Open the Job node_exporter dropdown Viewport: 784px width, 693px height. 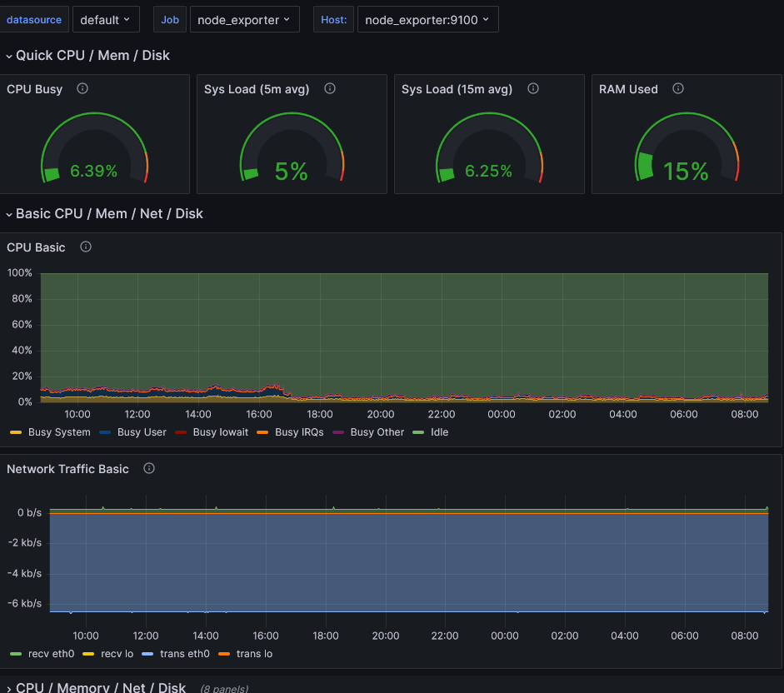coord(243,19)
